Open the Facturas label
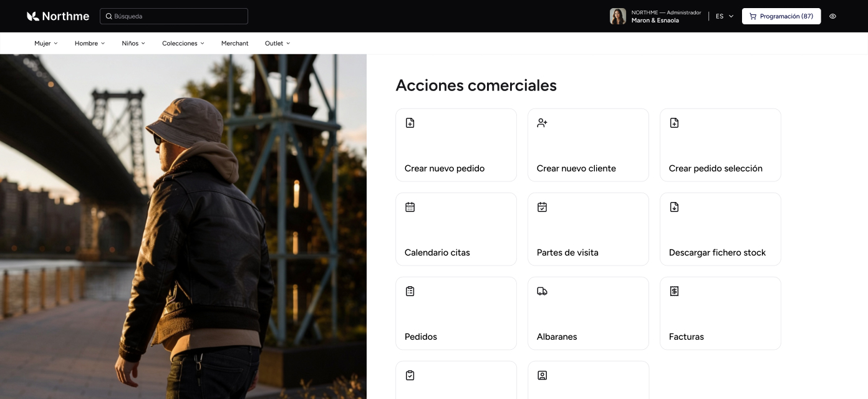The width and height of the screenshot is (868, 399). 687,337
